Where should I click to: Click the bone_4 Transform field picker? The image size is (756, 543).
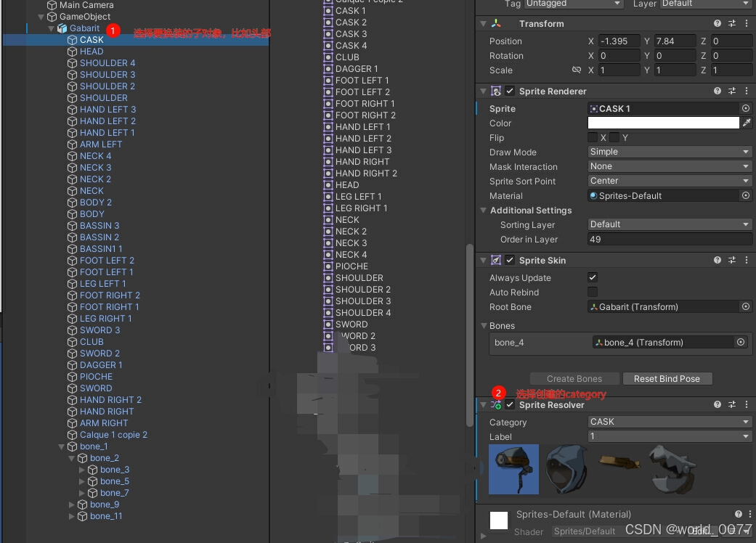741,342
